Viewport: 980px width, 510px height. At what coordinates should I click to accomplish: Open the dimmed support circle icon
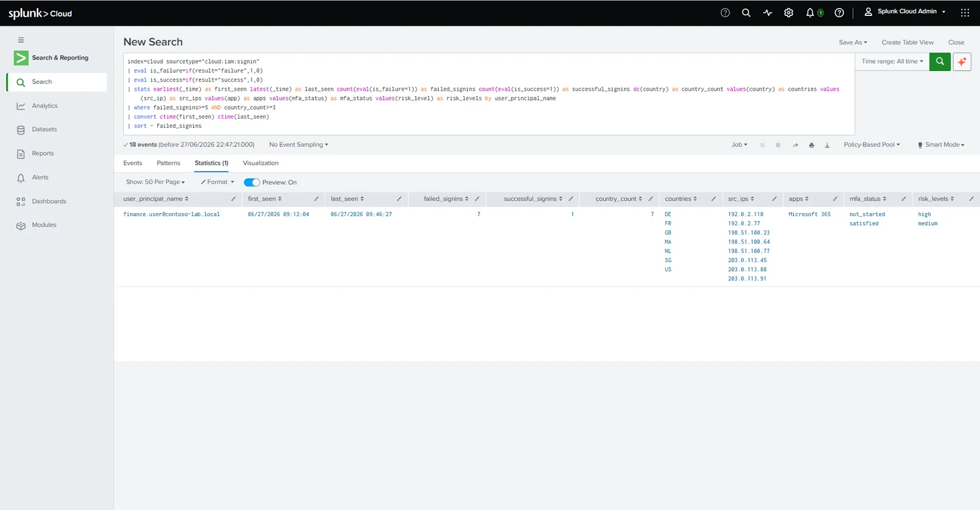pyautogui.click(x=725, y=12)
